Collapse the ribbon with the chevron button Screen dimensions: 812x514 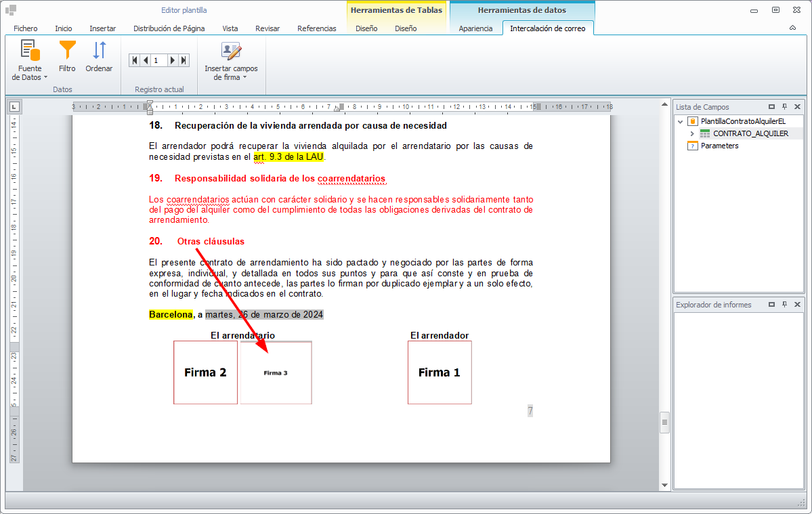tap(792, 28)
